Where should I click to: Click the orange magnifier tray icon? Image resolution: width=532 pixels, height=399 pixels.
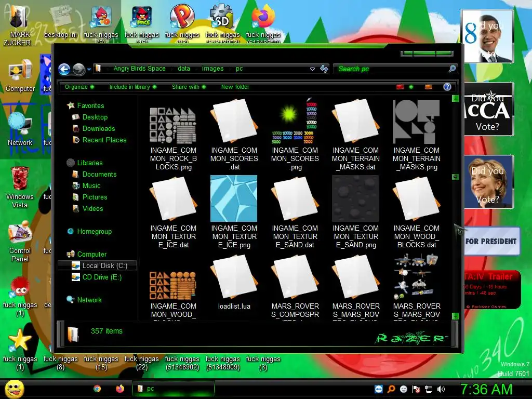click(391, 389)
